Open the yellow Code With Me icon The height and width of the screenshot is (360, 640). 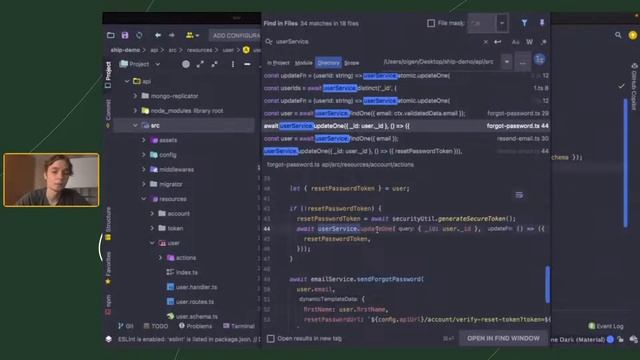(192, 36)
